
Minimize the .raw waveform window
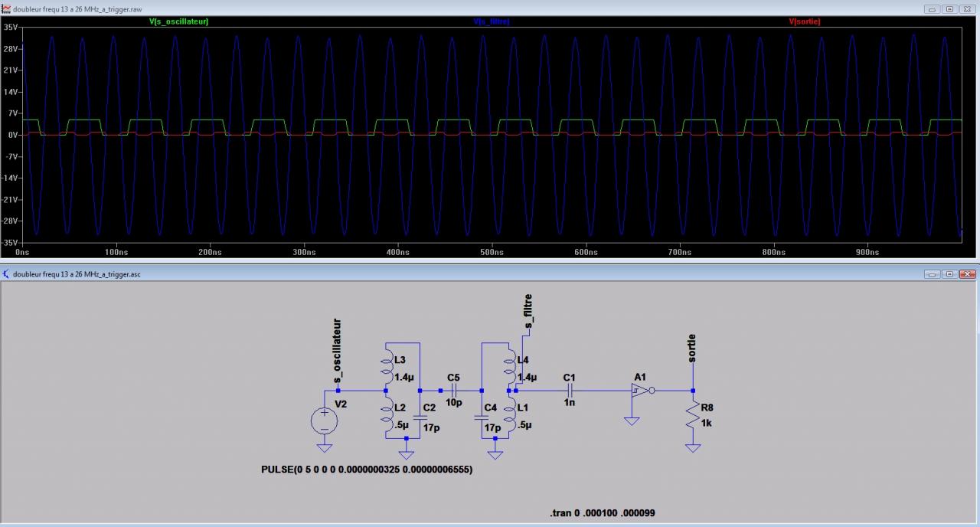[933, 8]
